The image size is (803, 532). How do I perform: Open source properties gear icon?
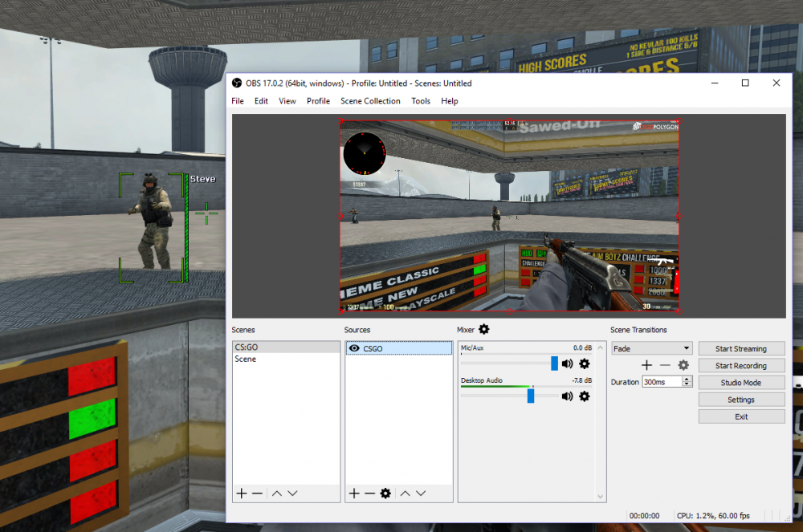click(385, 493)
